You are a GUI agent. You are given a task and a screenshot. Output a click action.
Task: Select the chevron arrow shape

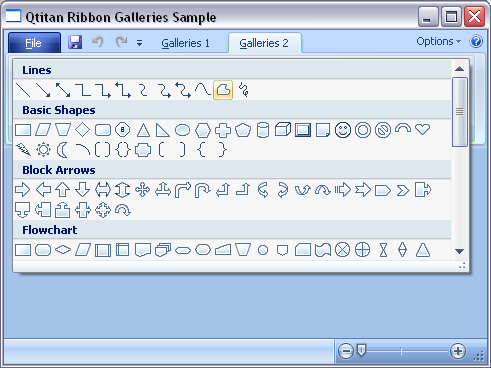pos(403,190)
